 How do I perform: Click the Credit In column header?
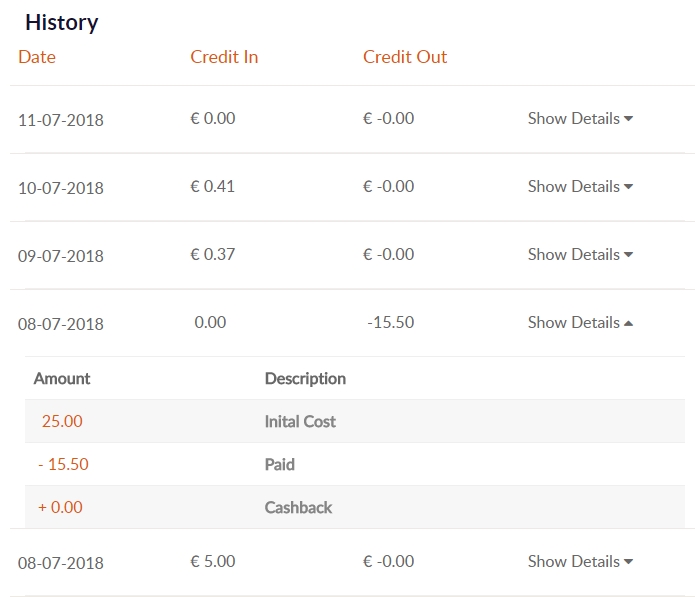224,57
